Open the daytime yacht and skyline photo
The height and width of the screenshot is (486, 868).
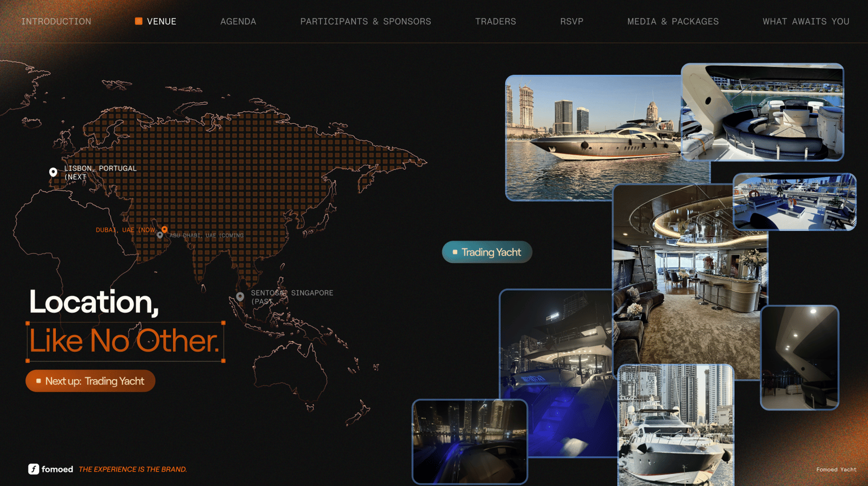point(593,138)
